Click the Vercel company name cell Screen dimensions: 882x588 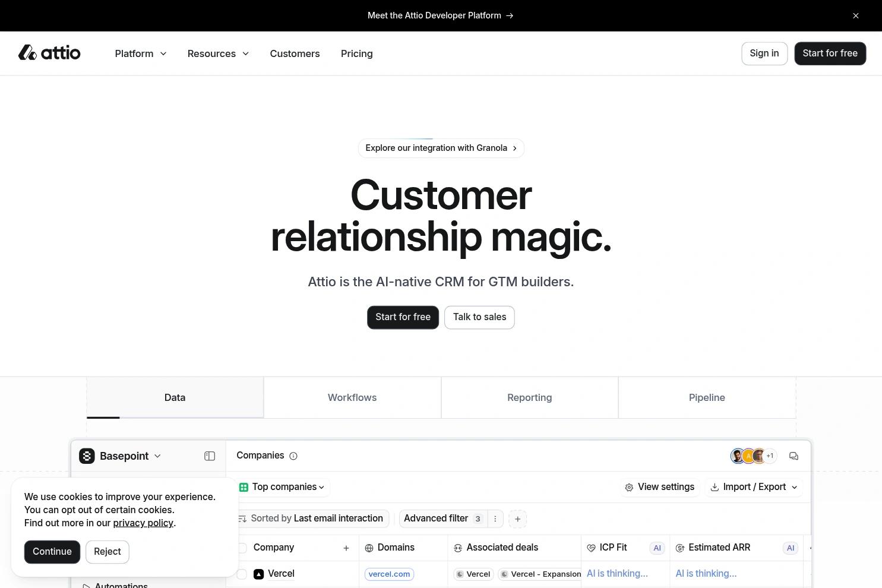point(281,574)
